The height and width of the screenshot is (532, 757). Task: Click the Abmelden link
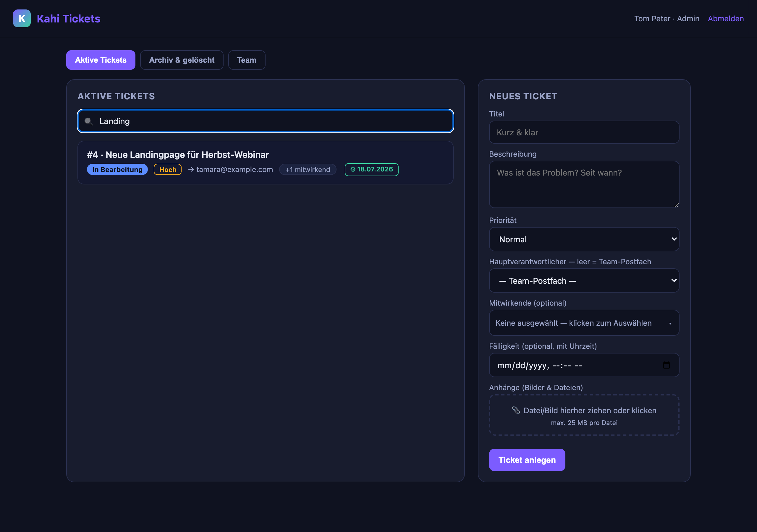pyautogui.click(x=726, y=18)
